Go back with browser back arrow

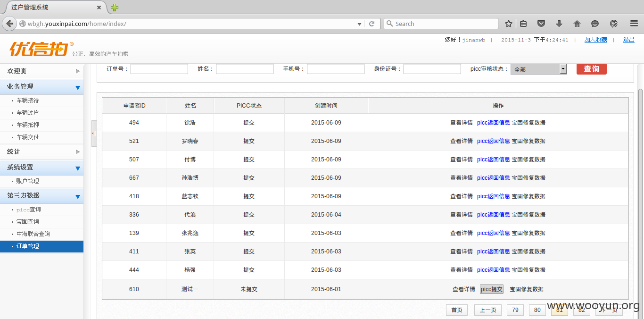9,24
